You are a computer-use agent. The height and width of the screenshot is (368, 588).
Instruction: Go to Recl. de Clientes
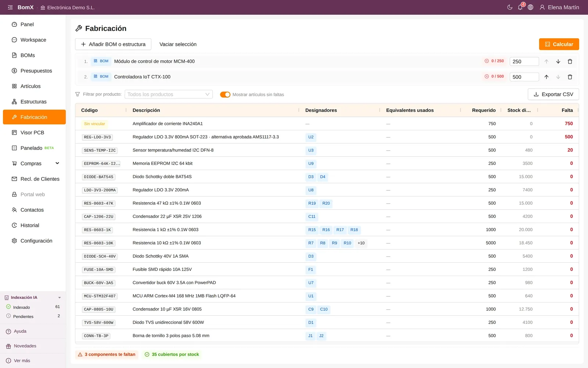coord(34,179)
